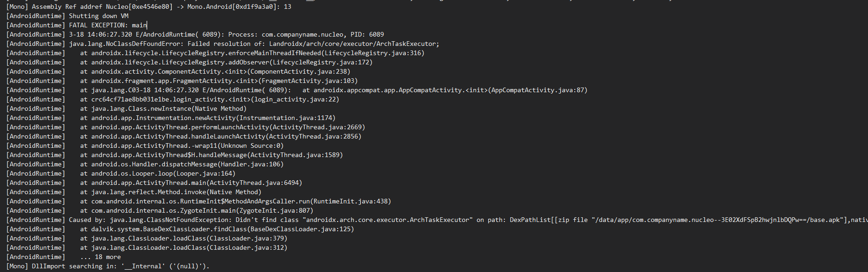The height and width of the screenshot is (272, 868).
Task: Click the "FATAL EXCEPTION: main" log line
Action: tap(107, 25)
